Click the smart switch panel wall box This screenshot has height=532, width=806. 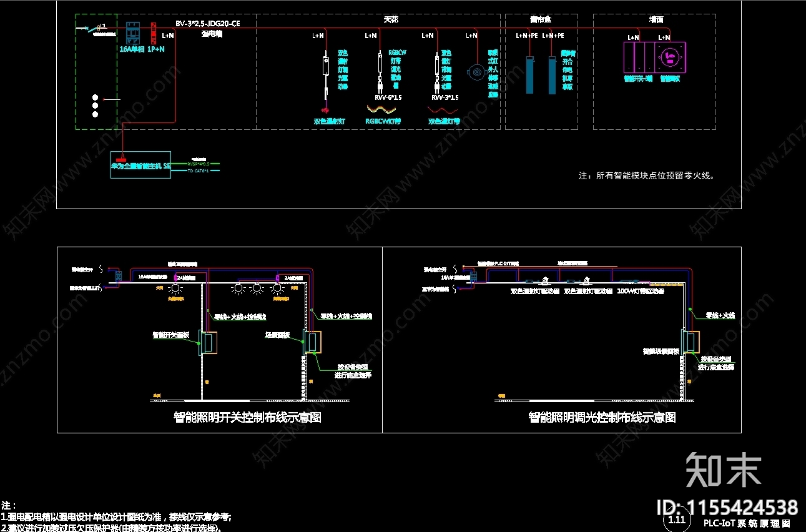(208, 342)
